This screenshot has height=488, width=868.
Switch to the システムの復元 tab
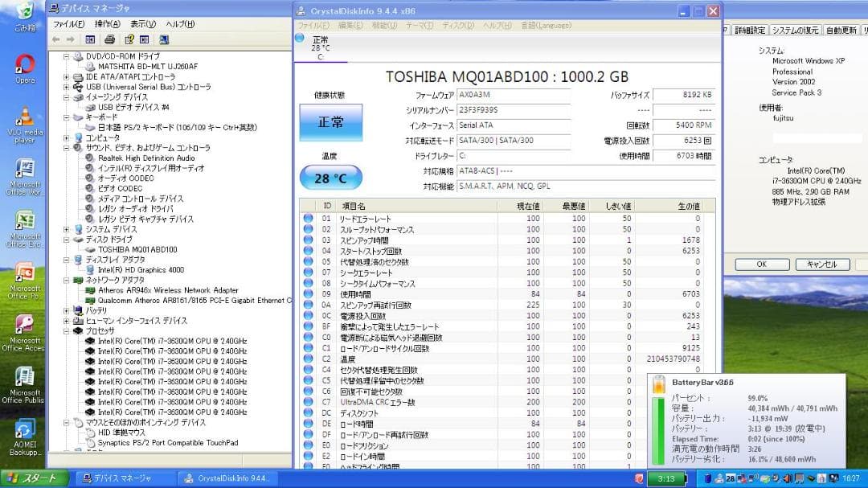[795, 31]
